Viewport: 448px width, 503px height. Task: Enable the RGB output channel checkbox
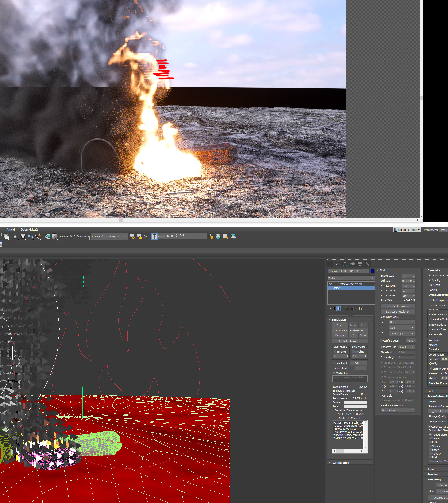click(x=430, y=442)
